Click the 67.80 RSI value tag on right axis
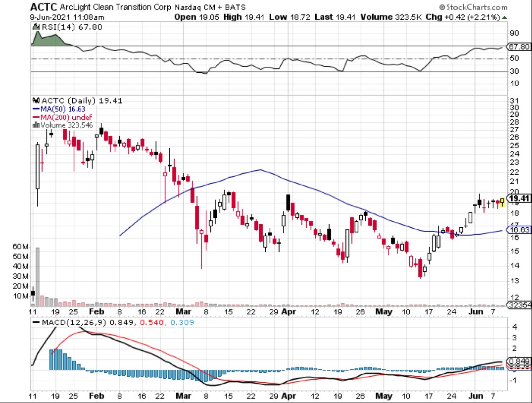Screen dimensions: 532x403 pyautogui.click(x=519, y=47)
